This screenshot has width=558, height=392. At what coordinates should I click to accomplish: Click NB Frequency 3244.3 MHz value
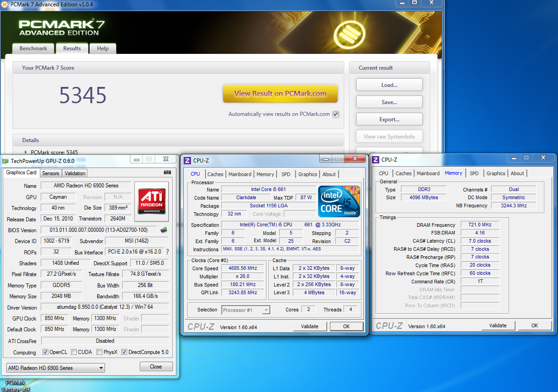coord(514,206)
